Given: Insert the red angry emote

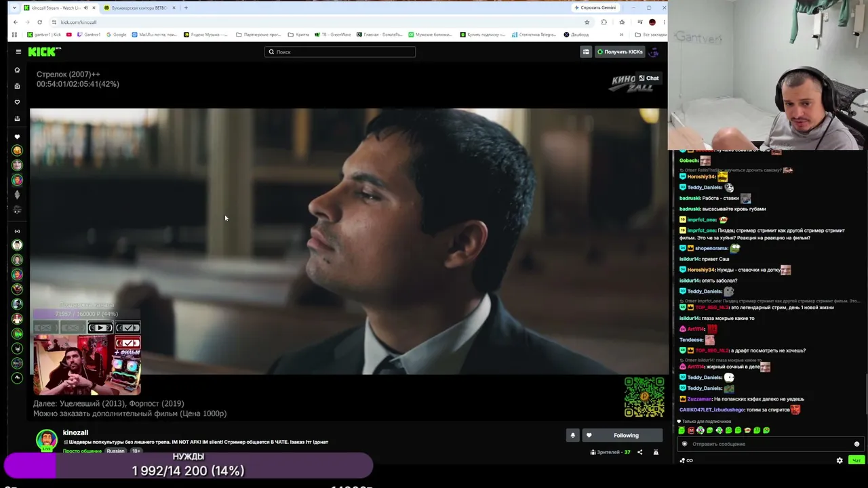Looking at the screenshot, I should pyautogui.click(x=691, y=430).
